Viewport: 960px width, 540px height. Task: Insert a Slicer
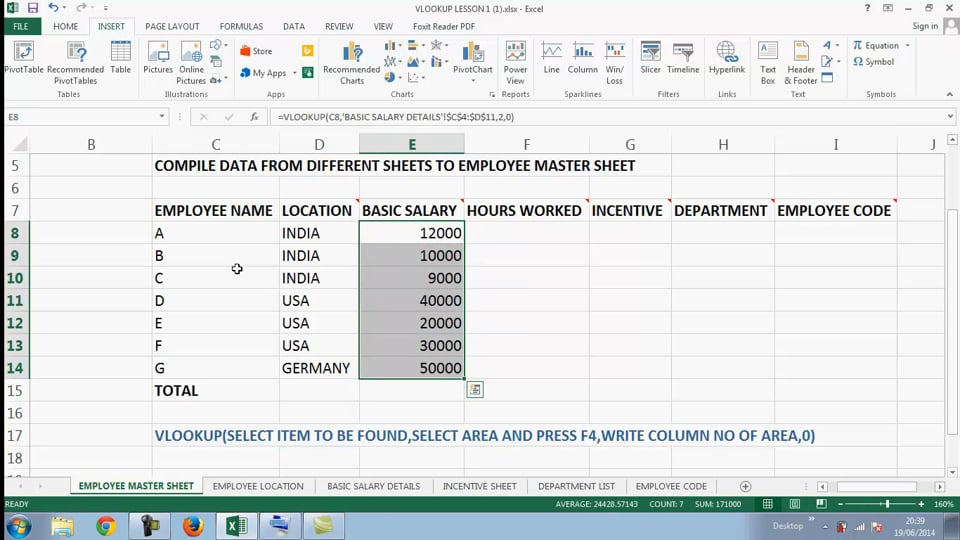click(650, 59)
